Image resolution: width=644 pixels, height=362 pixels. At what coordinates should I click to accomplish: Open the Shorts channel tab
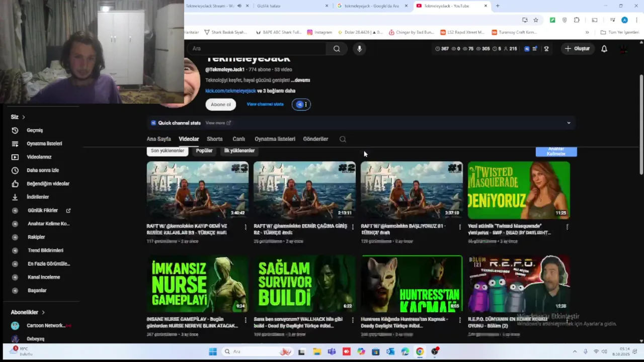pyautogui.click(x=214, y=139)
